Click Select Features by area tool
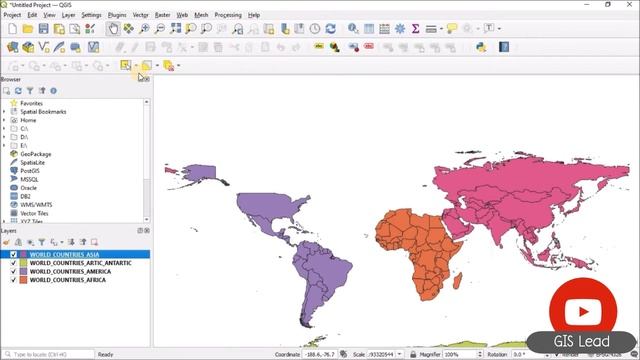The width and height of the screenshot is (640, 360). click(x=126, y=65)
